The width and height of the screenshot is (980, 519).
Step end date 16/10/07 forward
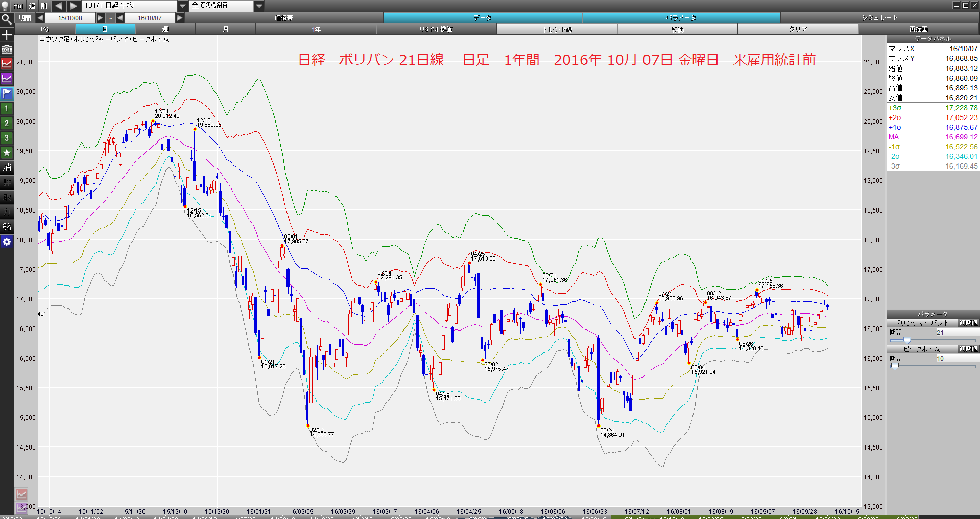click(x=180, y=18)
